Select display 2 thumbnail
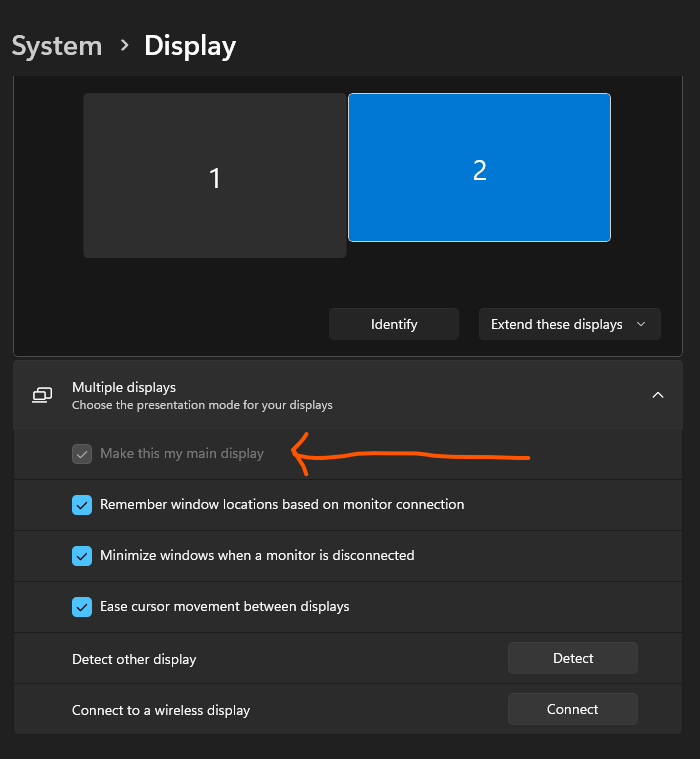 point(479,168)
